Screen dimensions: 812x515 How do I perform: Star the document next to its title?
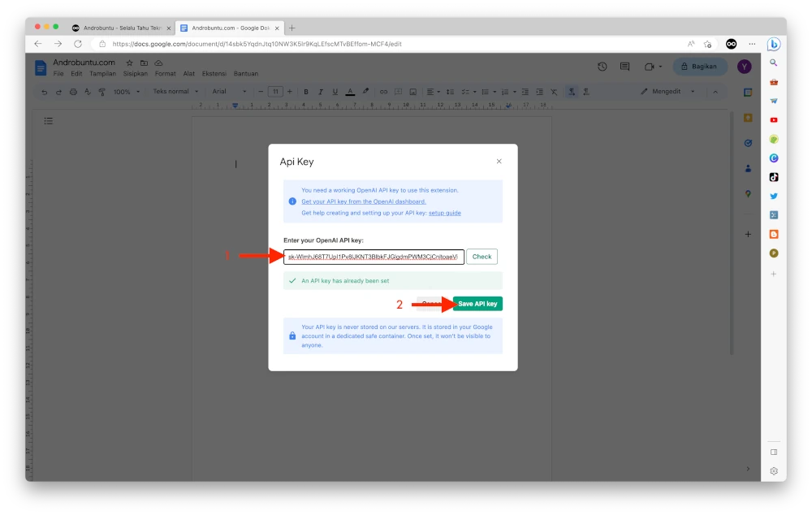pyautogui.click(x=128, y=62)
